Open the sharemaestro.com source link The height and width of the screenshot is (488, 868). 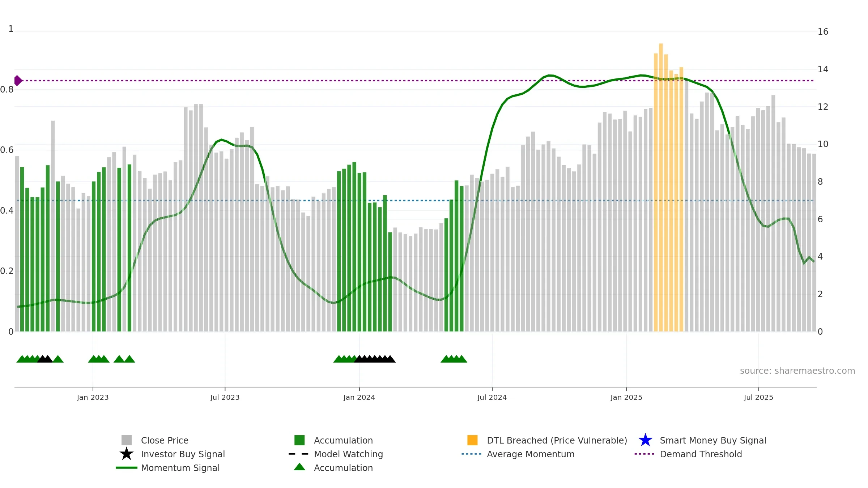tap(797, 371)
